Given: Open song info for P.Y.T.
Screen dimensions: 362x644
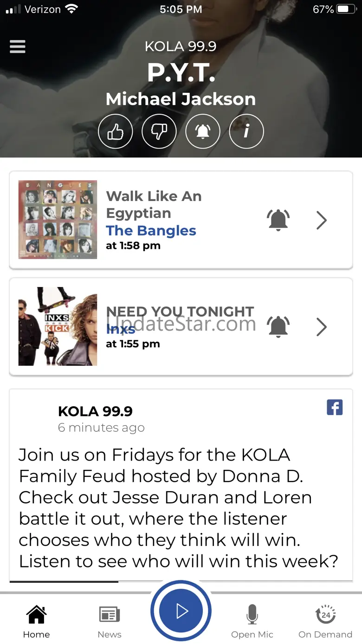Looking at the screenshot, I should [246, 132].
